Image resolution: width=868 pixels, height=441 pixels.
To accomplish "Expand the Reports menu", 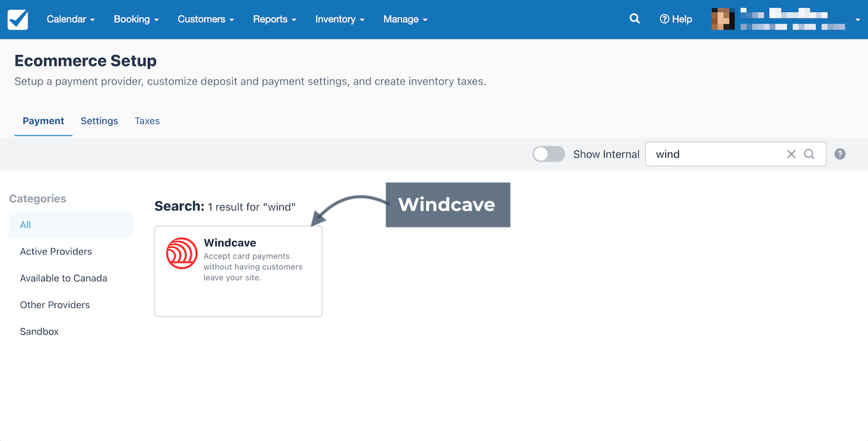I will point(274,19).
